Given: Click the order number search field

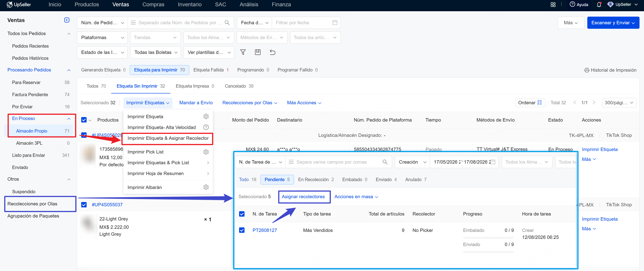Looking at the screenshot, I should click(x=180, y=23).
